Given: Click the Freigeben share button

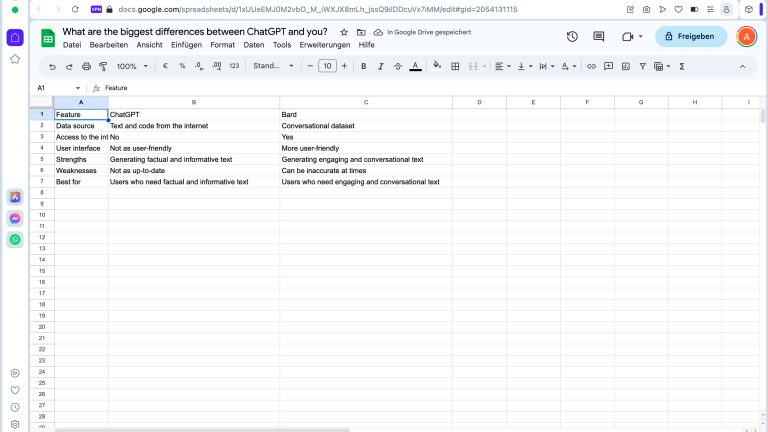Looking at the screenshot, I should pos(691,36).
